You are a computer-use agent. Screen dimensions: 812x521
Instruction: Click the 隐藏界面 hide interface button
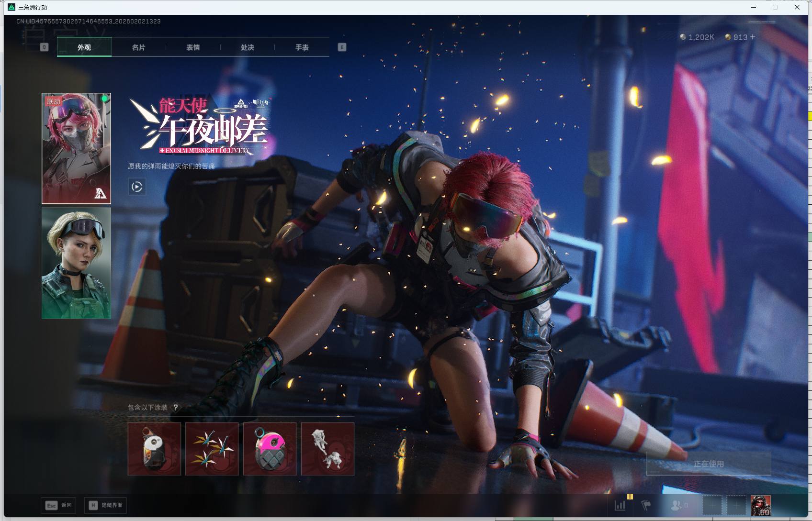click(106, 505)
